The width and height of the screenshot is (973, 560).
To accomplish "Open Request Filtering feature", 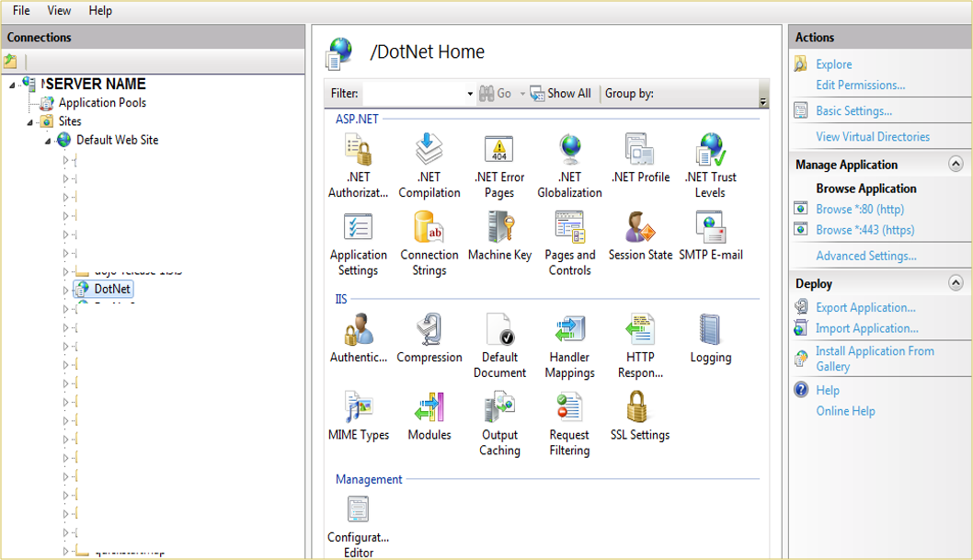I will (569, 424).
